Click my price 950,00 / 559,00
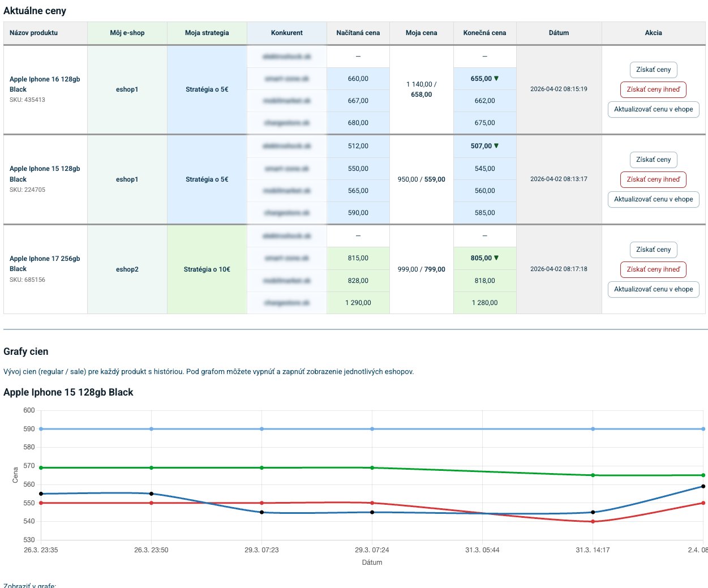Image resolution: width=708 pixels, height=588 pixels. [422, 179]
